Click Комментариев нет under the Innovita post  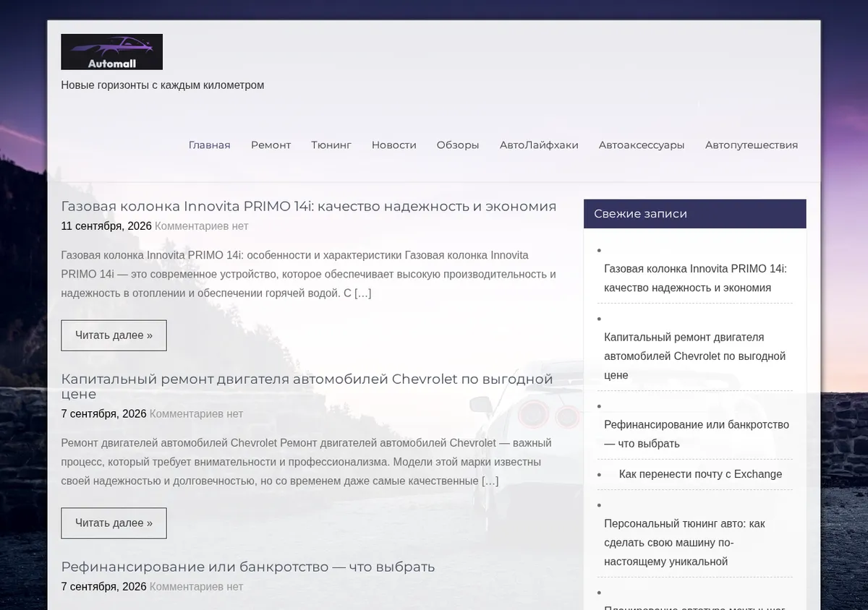click(202, 226)
